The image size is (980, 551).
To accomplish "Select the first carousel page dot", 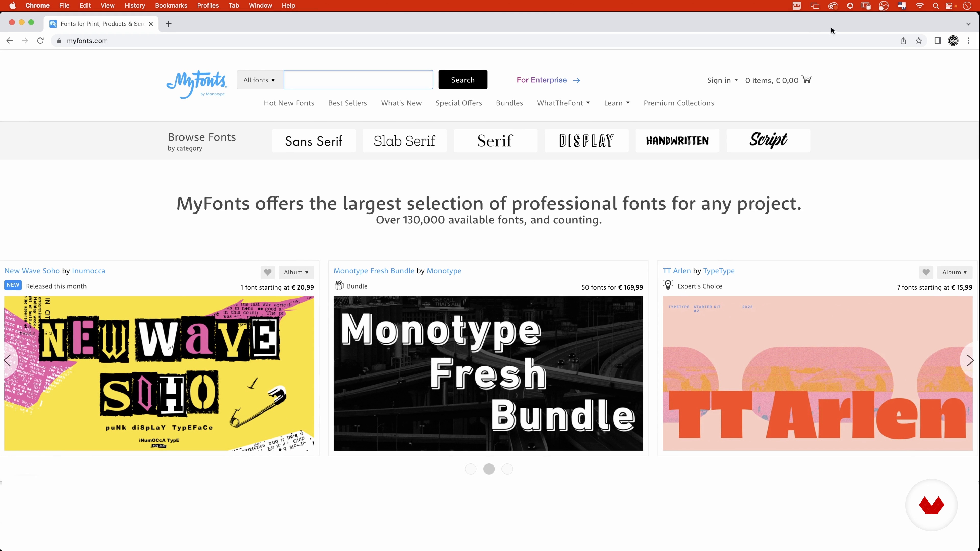I will coord(471,469).
